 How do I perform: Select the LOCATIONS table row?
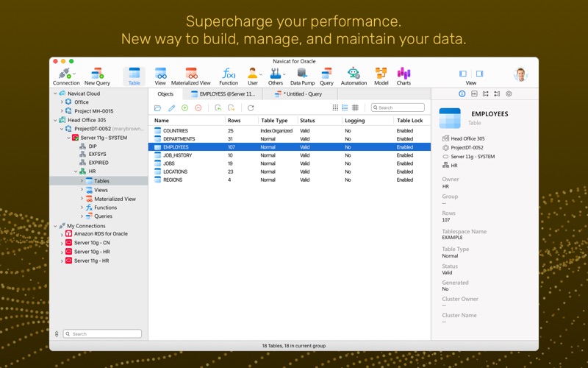[x=290, y=171]
